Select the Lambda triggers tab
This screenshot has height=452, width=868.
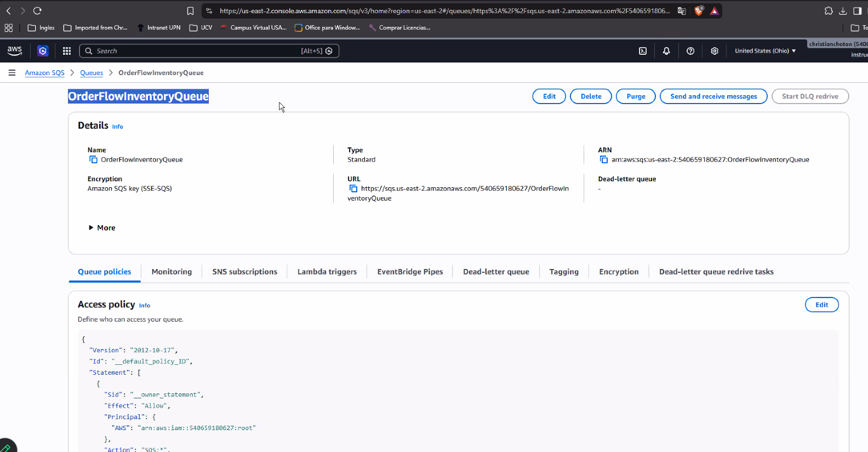coord(327,272)
